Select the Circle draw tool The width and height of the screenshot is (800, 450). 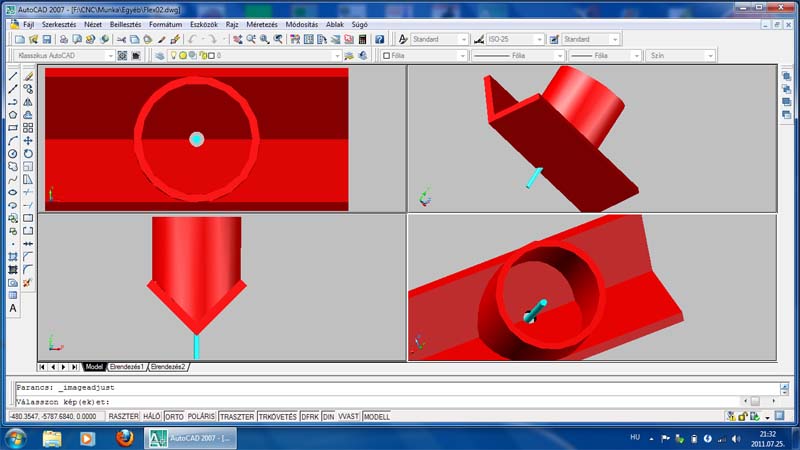[x=13, y=154]
